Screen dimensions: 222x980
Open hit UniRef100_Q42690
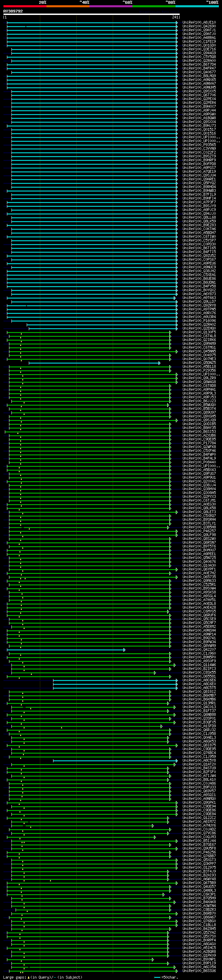tap(199, 26)
